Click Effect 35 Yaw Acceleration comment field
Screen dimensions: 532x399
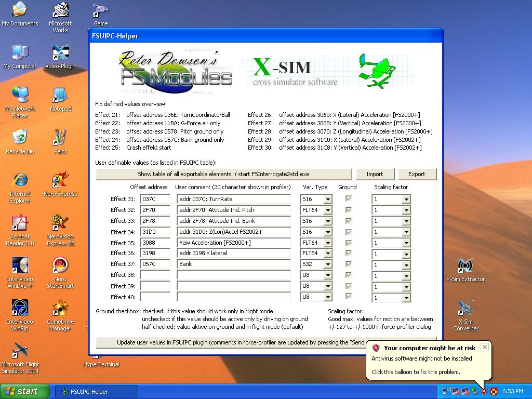click(233, 243)
